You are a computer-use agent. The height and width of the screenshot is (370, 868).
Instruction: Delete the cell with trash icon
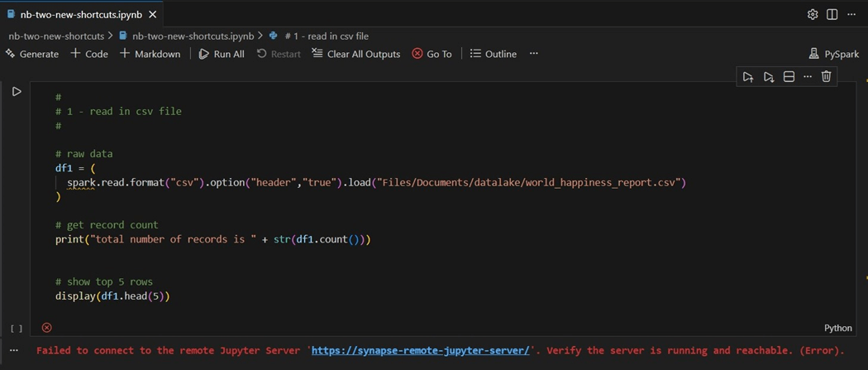(826, 76)
